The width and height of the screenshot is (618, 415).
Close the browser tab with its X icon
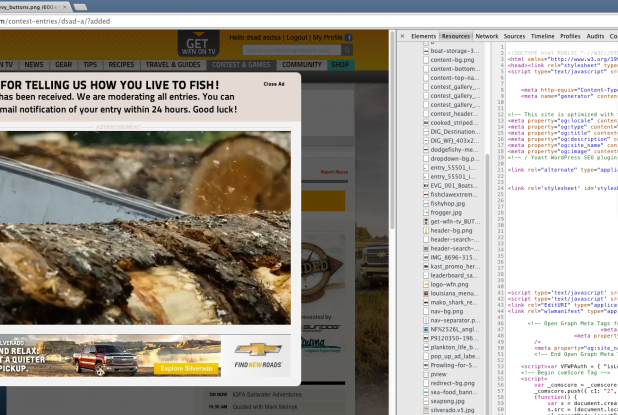tap(65, 7)
